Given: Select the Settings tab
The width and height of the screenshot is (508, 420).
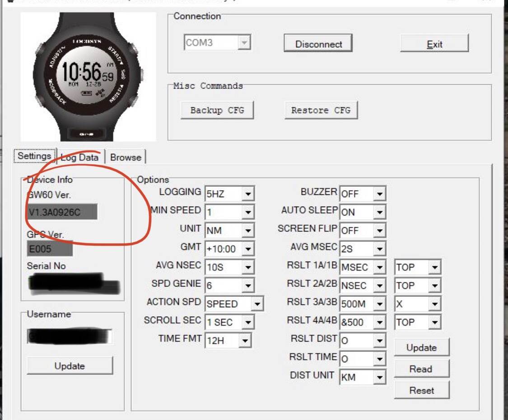Looking at the screenshot, I should (x=34, y=156).
